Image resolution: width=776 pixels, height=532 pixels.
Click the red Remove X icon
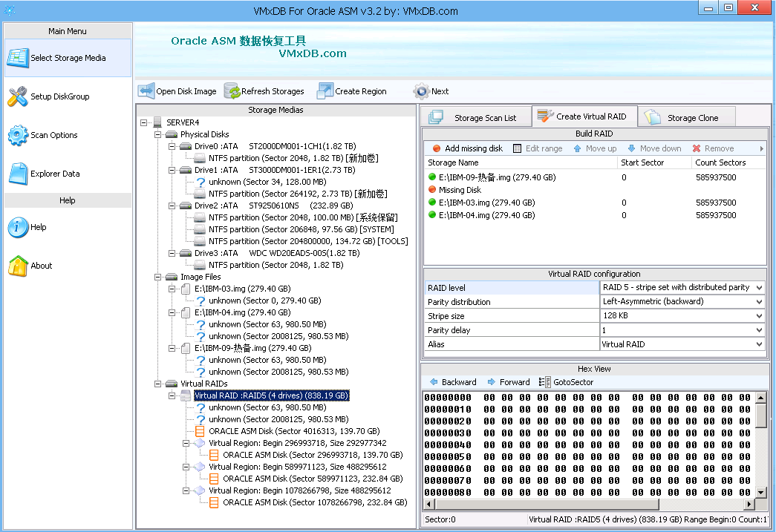[x=697, y=148]
